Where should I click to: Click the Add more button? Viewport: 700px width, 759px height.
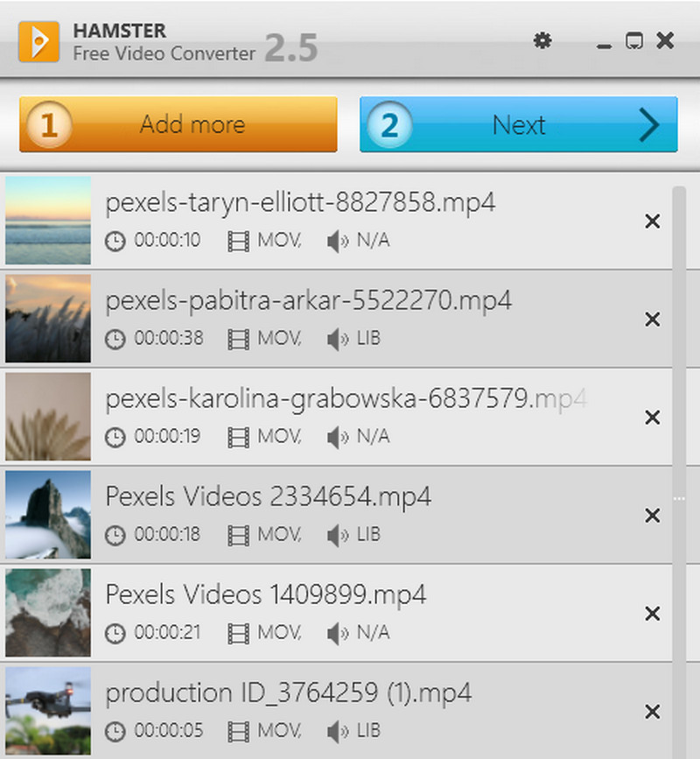[178, 125]
